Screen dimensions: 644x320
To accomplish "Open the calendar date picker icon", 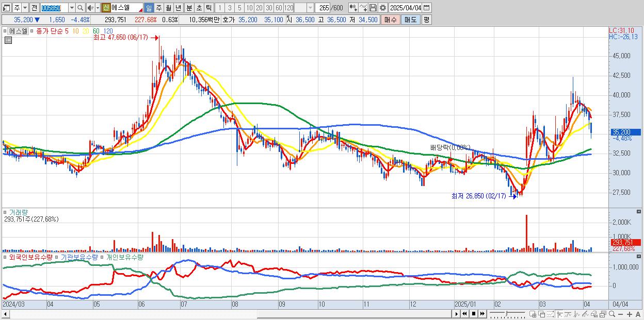I will point(426,8).
